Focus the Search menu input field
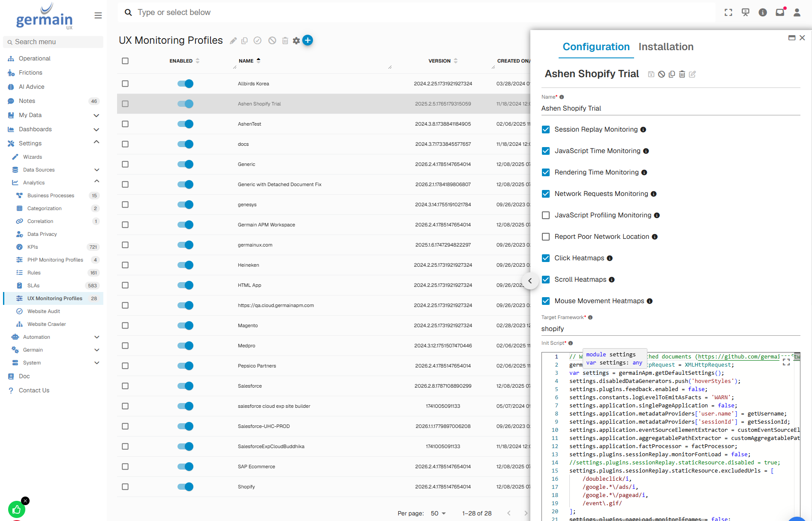Screen dimensions: 812x521 (53, 42)
